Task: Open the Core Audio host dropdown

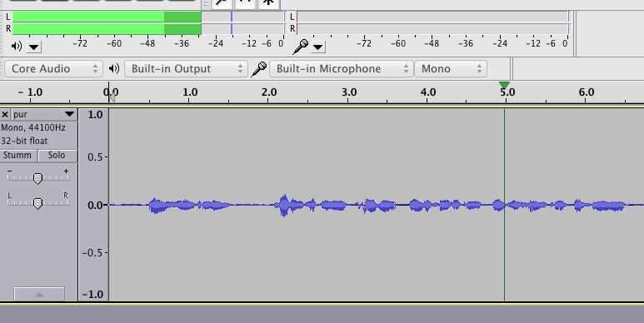Action: (x=53, y=68)
